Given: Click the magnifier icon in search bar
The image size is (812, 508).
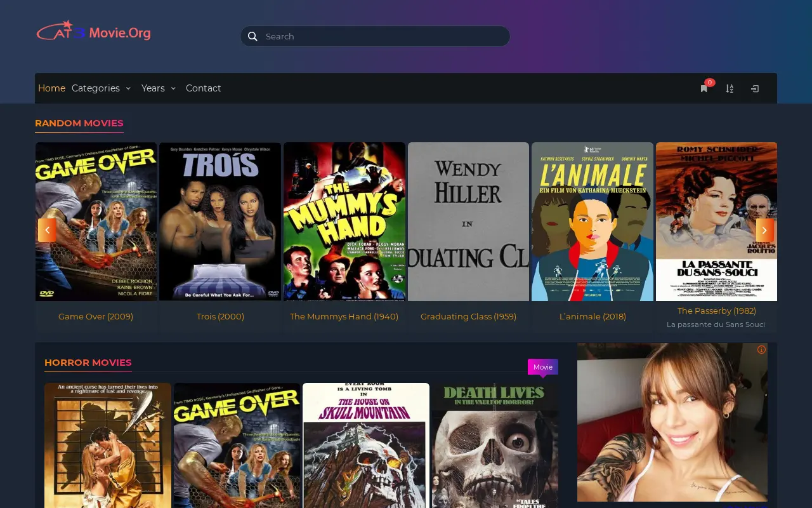Looking at the screenshot, I should coord(252,36).
